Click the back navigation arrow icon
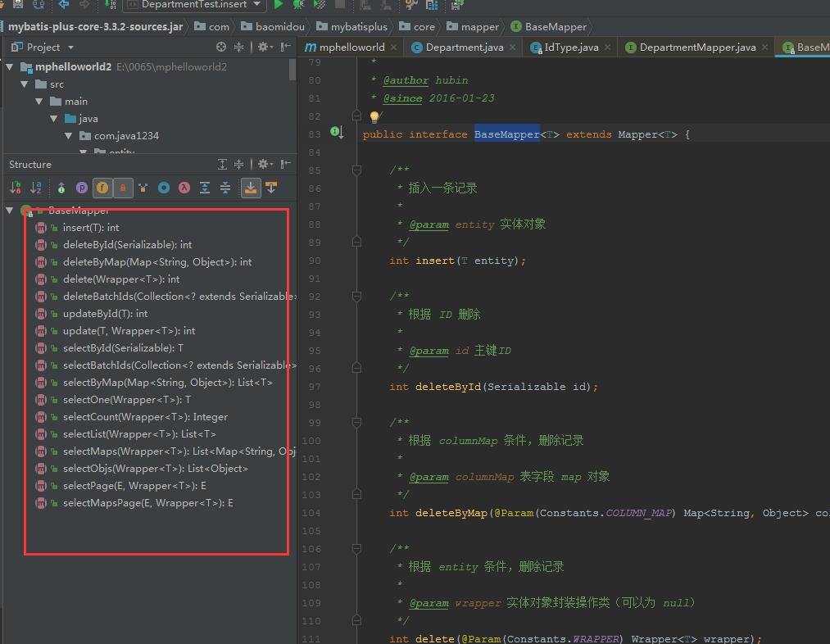The image size is (830, 644). (64, 5)
